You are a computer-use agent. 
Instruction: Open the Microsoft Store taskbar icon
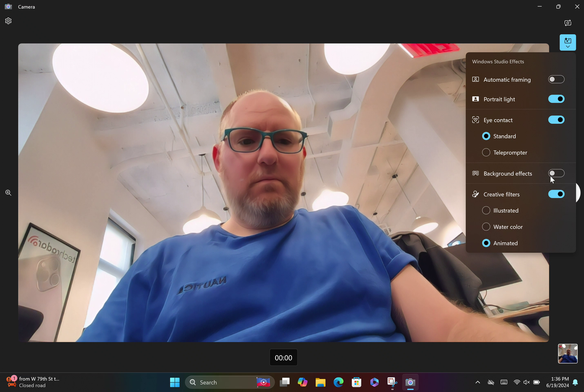(x=356, y=382)
